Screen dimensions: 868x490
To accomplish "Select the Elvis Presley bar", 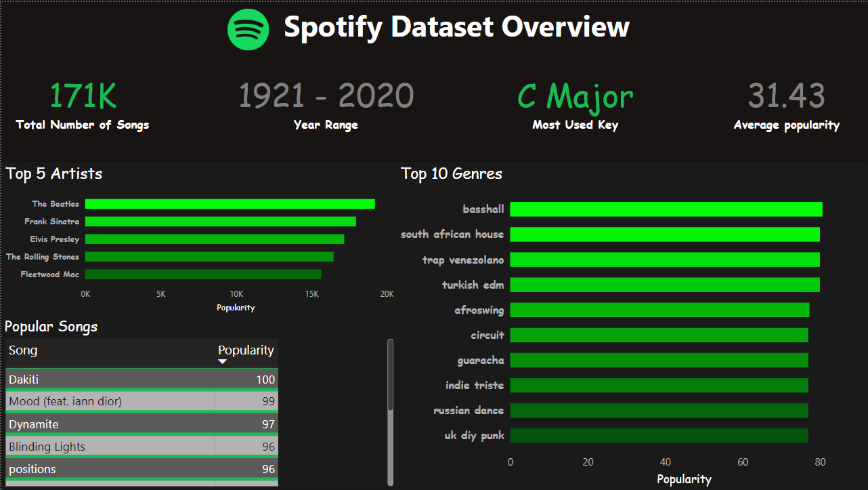I will coord(215,239).
